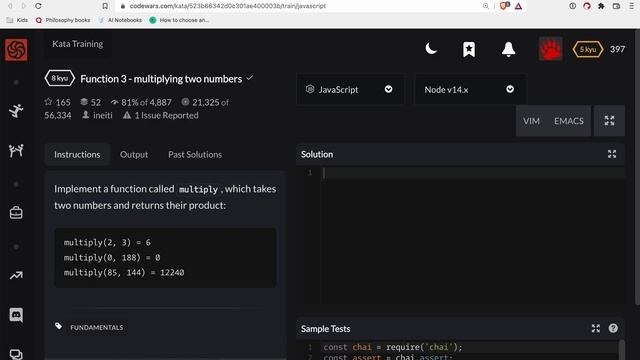
Task: Enable VIM editor mode
Action: (531, 121)
